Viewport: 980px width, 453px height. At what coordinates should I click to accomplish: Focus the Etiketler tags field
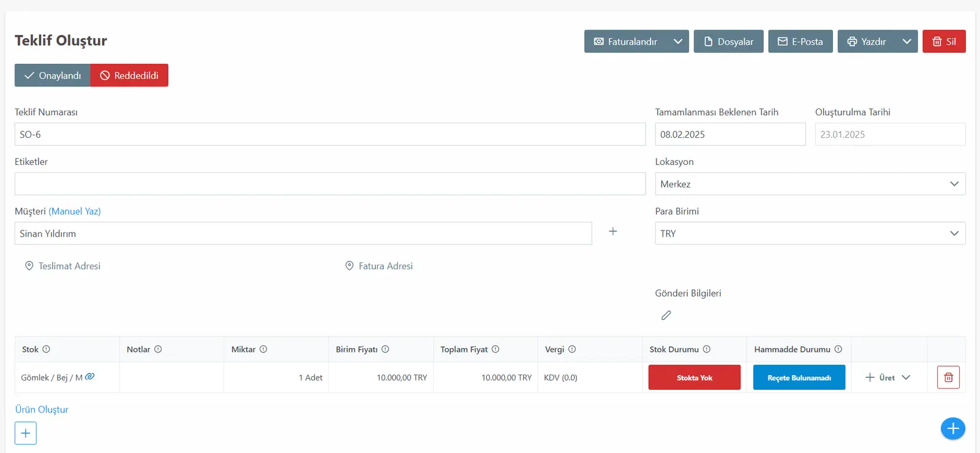[x=330, y=184]
